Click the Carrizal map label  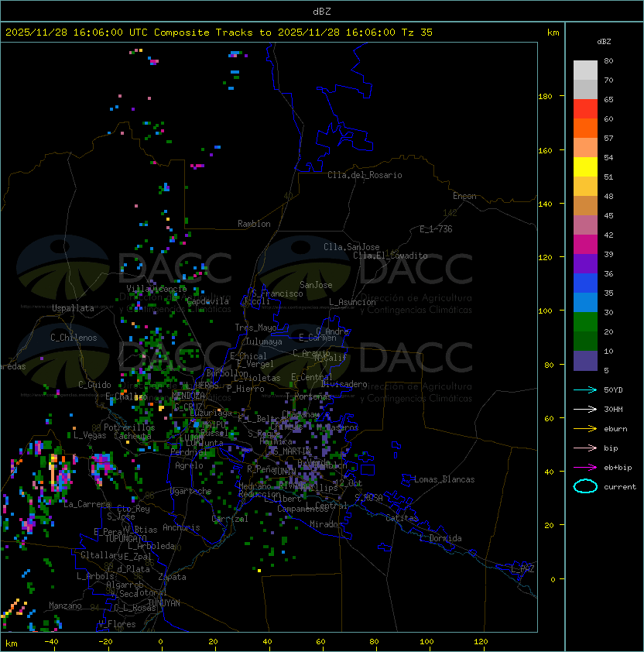tap(230, 519)
